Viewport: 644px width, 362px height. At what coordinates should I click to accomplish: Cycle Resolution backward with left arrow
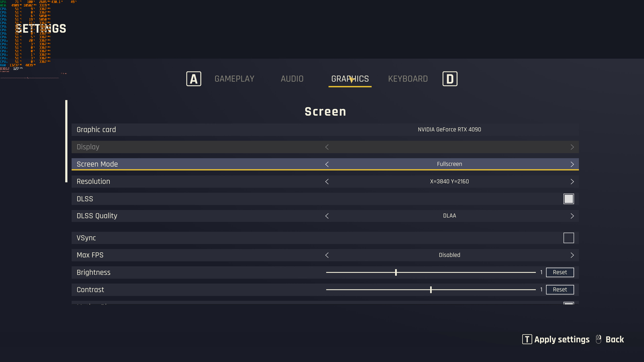327,182
